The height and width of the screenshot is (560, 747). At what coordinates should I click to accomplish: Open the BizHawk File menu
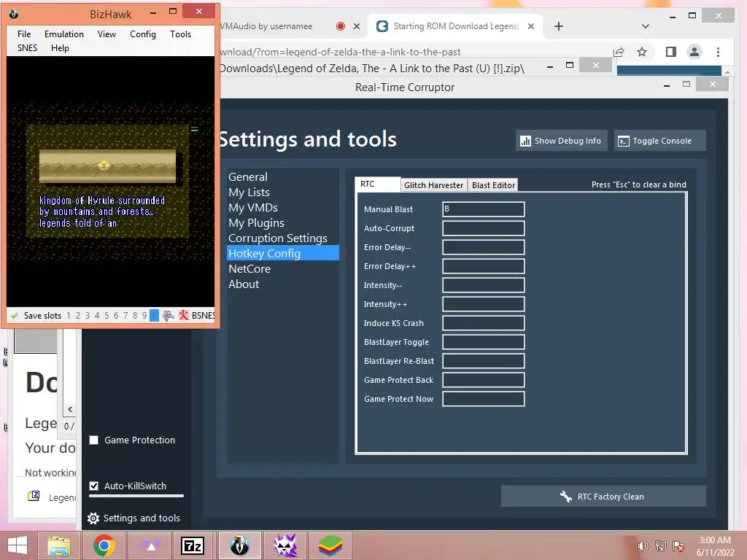pyautogui.click(x=24, y=34)
